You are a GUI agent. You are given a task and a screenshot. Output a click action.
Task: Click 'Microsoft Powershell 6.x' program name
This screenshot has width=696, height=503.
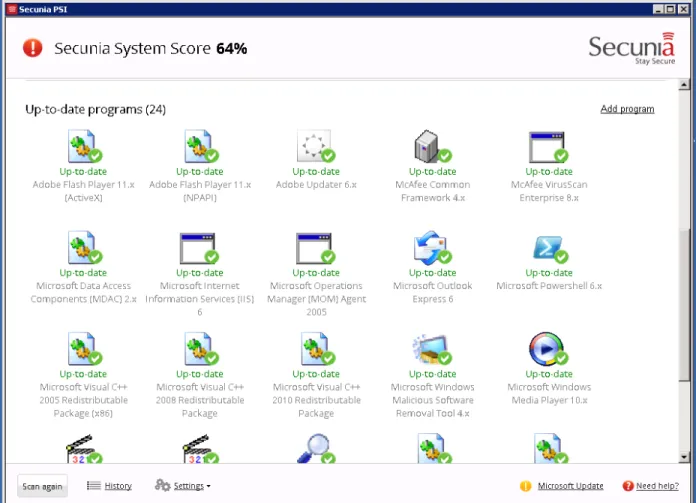pos(549,285)
